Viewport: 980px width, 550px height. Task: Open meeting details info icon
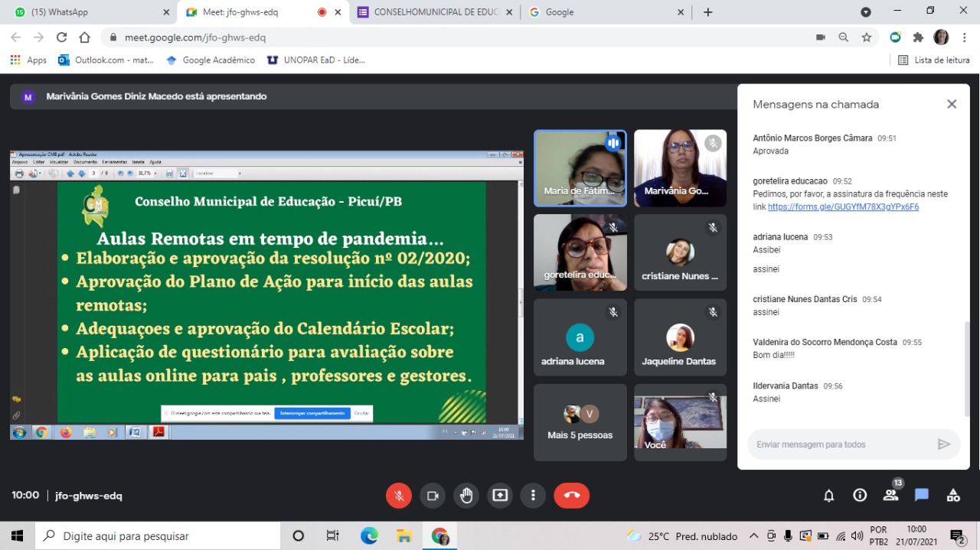[x=860, y=496]
